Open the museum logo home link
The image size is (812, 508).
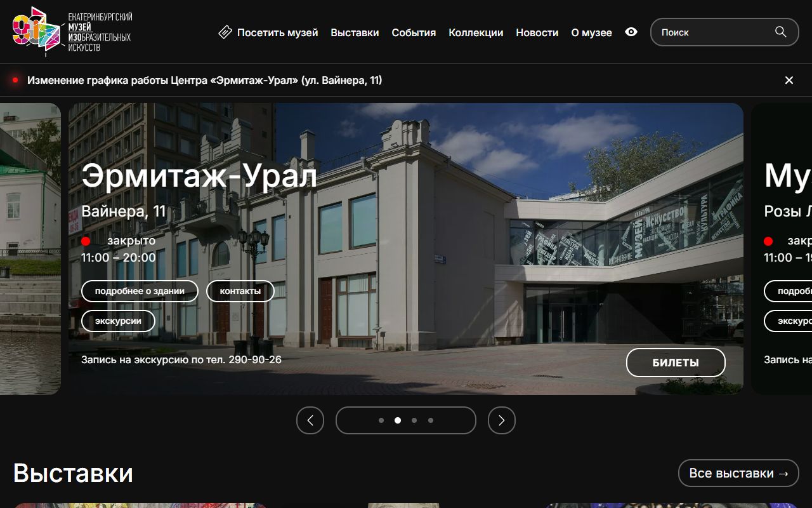[x=72, y=32]
